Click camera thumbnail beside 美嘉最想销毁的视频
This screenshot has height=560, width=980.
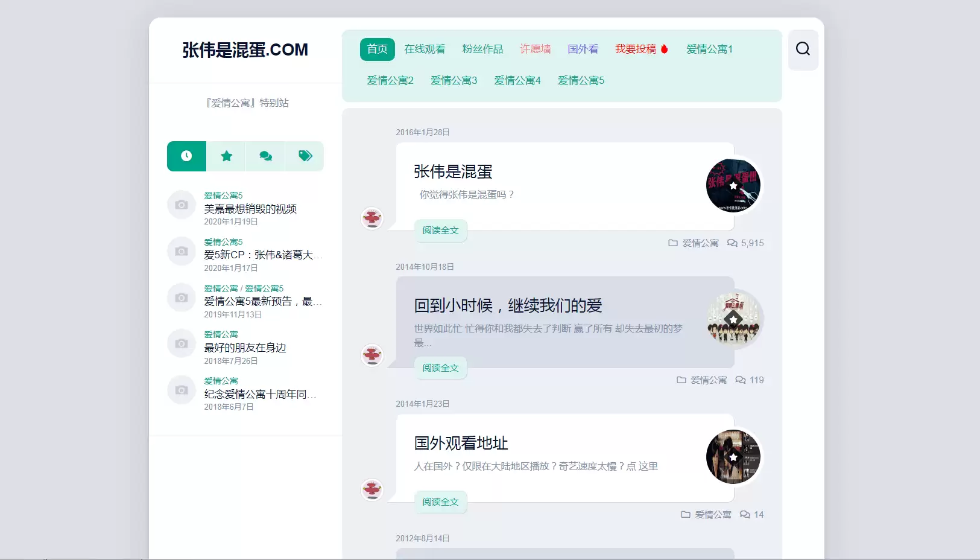tap(182, 205)
